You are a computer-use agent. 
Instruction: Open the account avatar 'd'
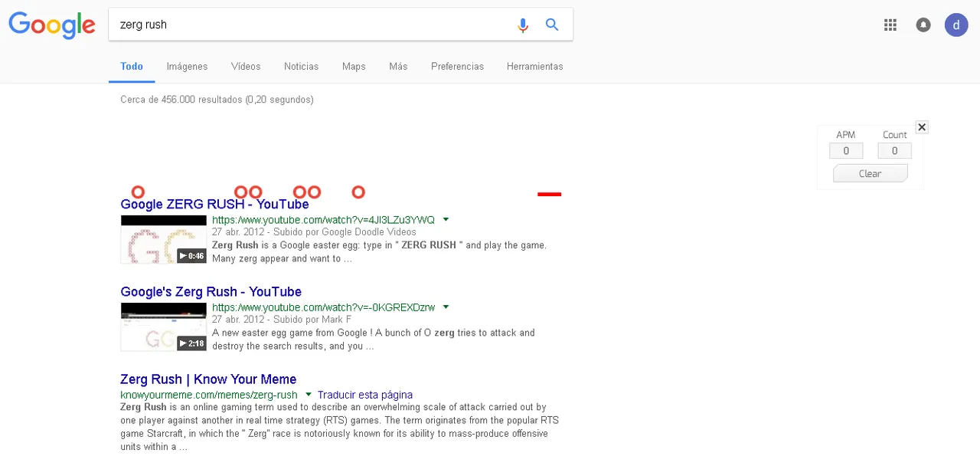click(956, 25)
